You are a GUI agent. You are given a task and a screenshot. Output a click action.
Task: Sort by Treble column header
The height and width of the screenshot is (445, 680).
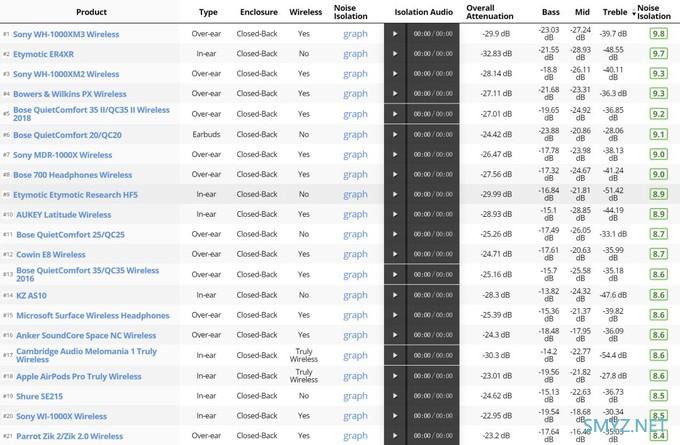(615, 12)
